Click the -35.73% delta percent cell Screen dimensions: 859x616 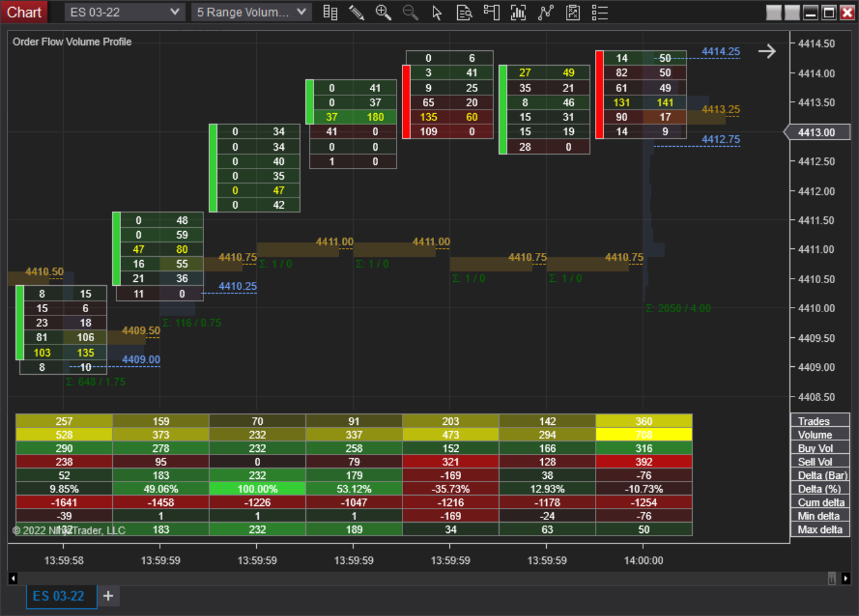[451, 489]
